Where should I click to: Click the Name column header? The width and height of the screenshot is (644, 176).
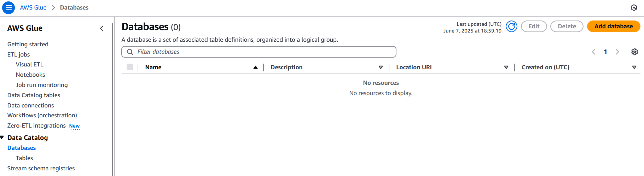pyautogui.click(x=153, y=67)
